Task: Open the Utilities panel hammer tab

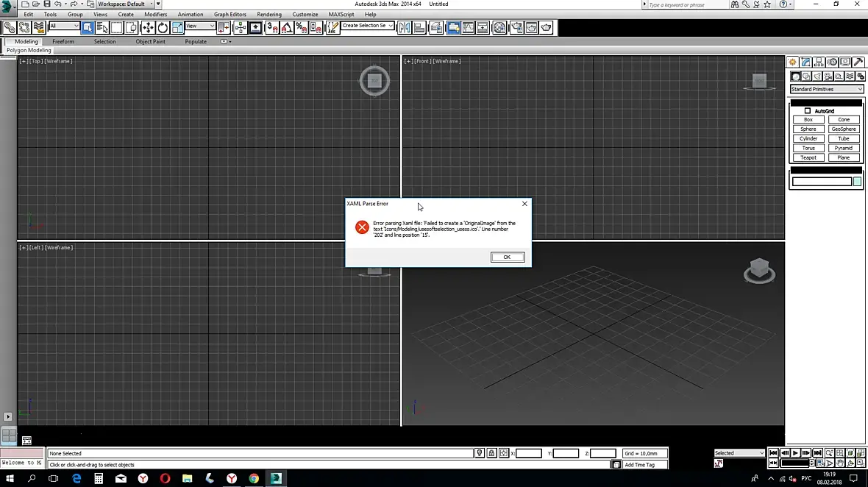Action: coord(858,62)
